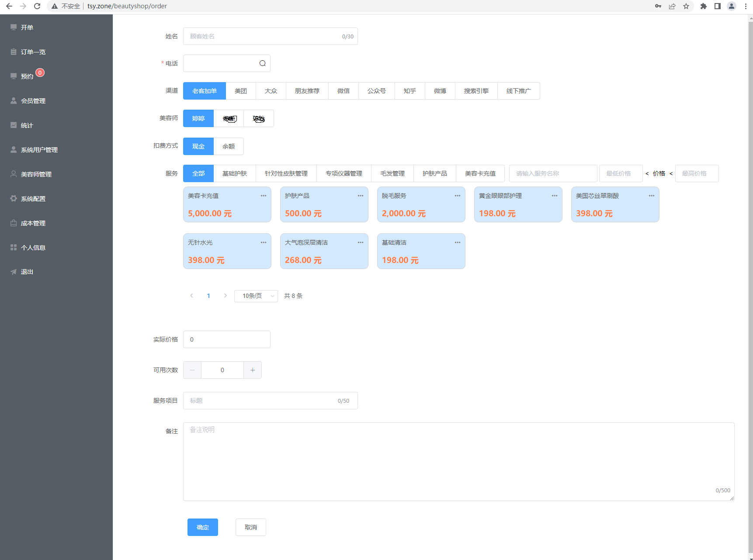Choose 现金 payment method
Image resolution: width=753 pixels, height=560 pixels.
click(198, 146)
